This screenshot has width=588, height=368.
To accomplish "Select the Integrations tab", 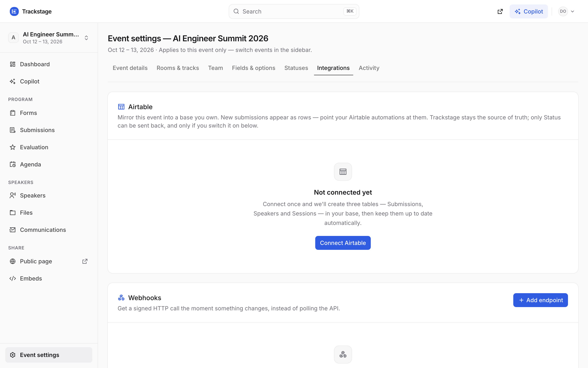I will click(333, 68).
